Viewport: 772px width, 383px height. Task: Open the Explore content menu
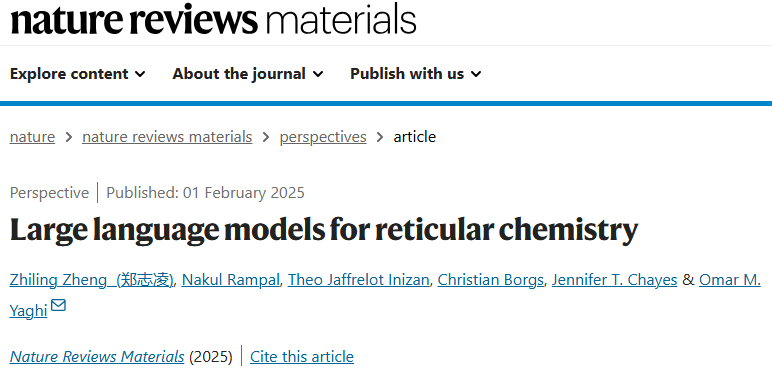[78, 74]
